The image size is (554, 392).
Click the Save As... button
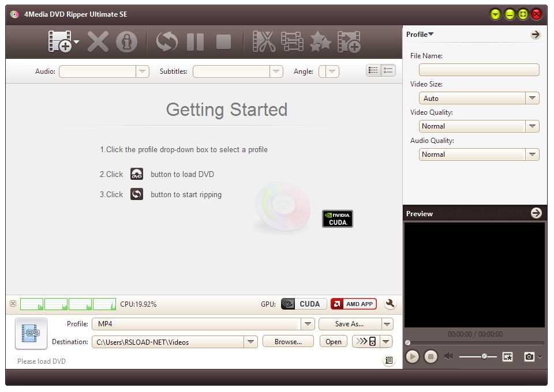[x=350, y=324]
